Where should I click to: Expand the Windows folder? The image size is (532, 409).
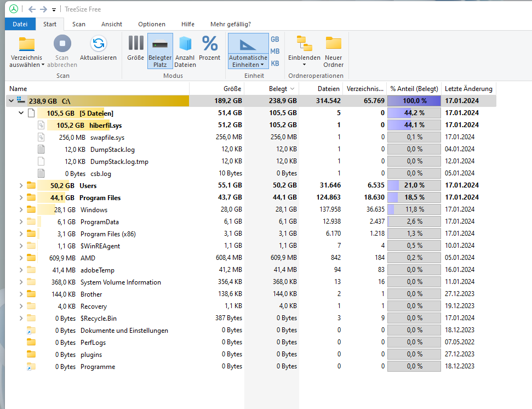[x=21, y=209]
